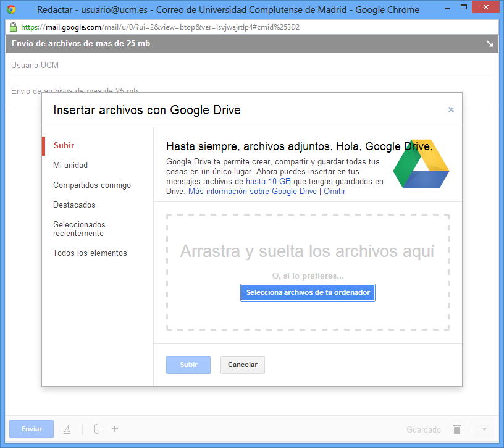Image resolution: width=504 pixels, height=448 pixels.
Task: Minimize the Chrome window
Action: tap(447, 9)
